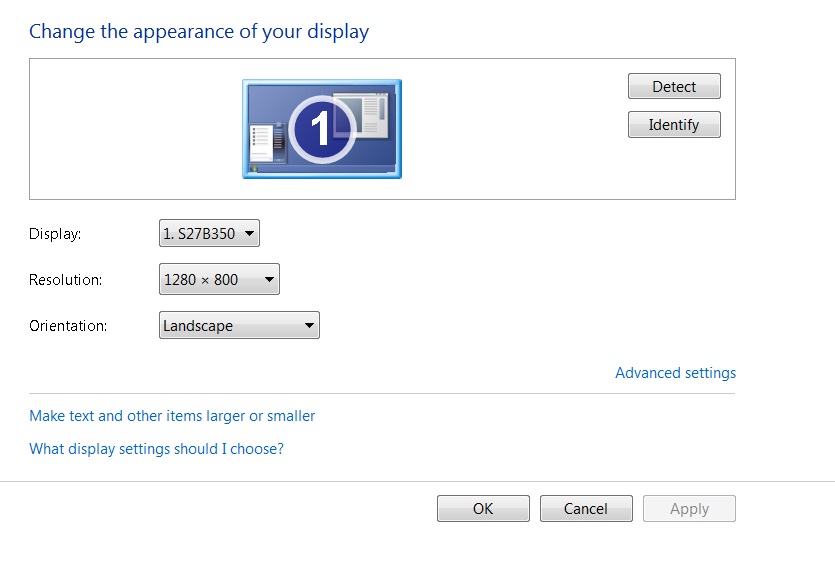Open the Resolution dropdown showing 1280 × 800
Screen dimensions: 835x579
219,280
